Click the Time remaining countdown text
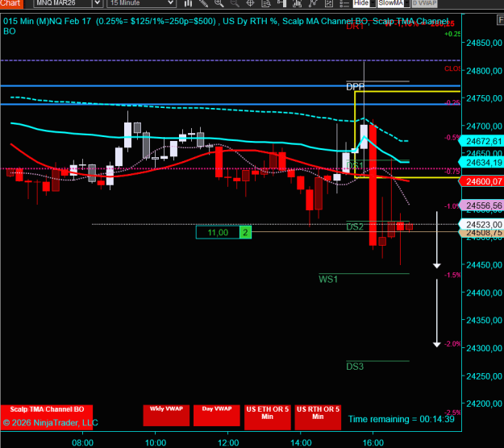Screen dimensions: 504x448 pyautogui.click(x=402, y=419)
